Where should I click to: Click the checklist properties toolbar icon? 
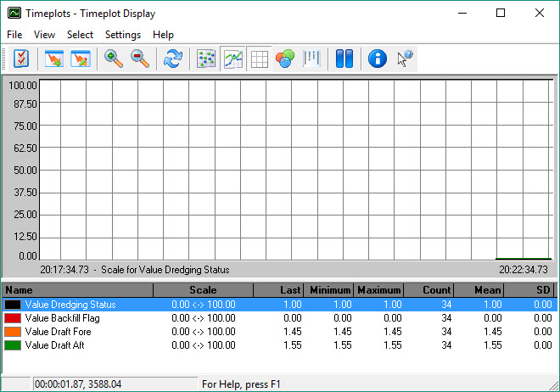[21, 59]
